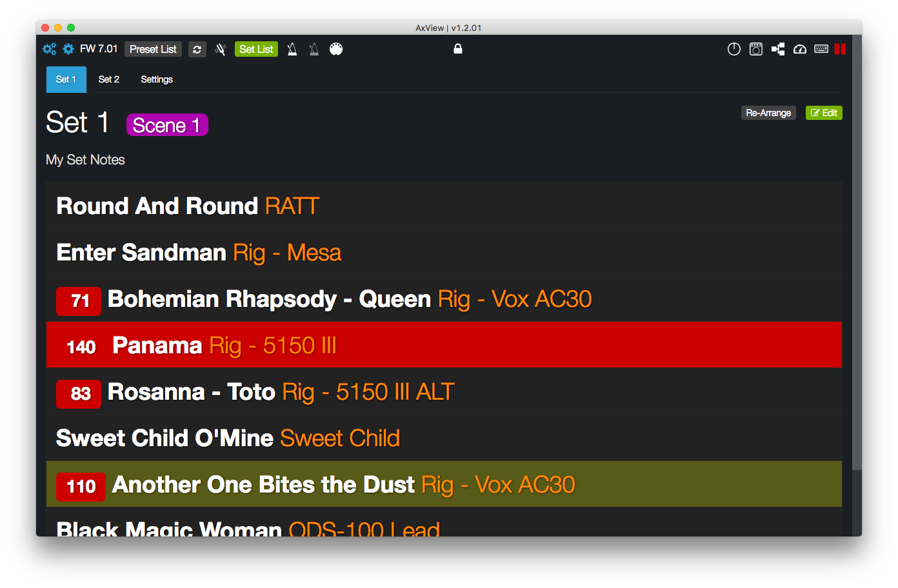Switch to the Set 2 tab

pos(109,79)
